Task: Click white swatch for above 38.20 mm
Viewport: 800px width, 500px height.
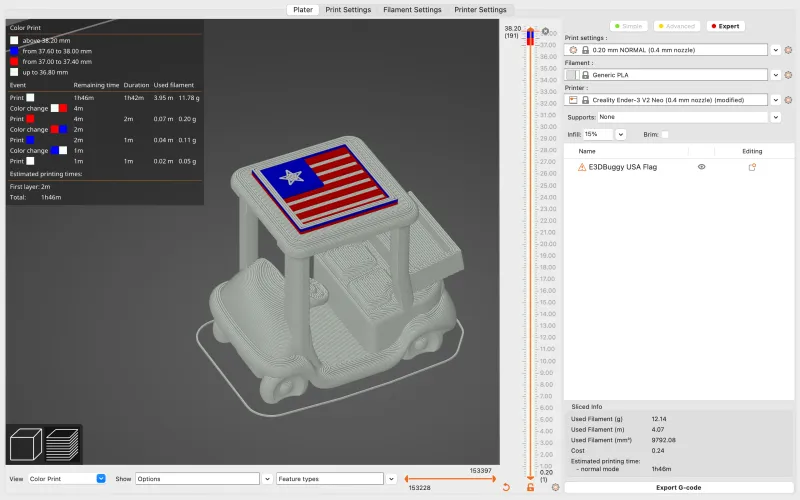Action: [14, 40]
